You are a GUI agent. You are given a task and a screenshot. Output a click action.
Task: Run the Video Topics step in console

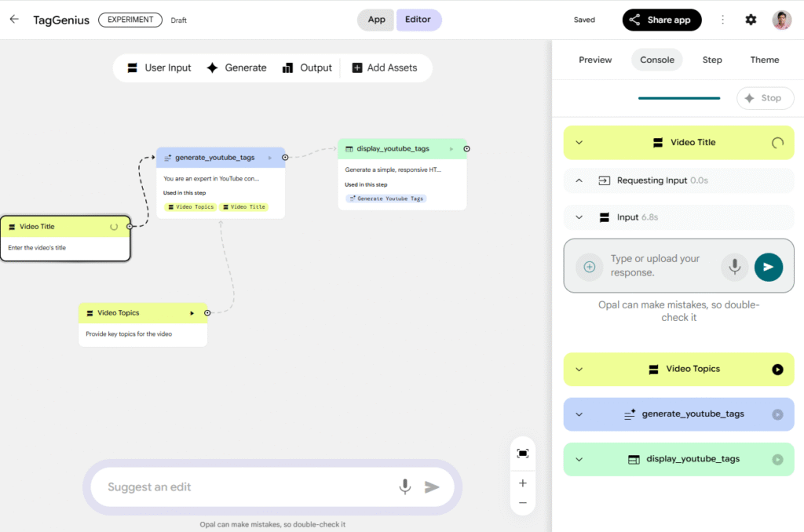(x=777, y=370)
